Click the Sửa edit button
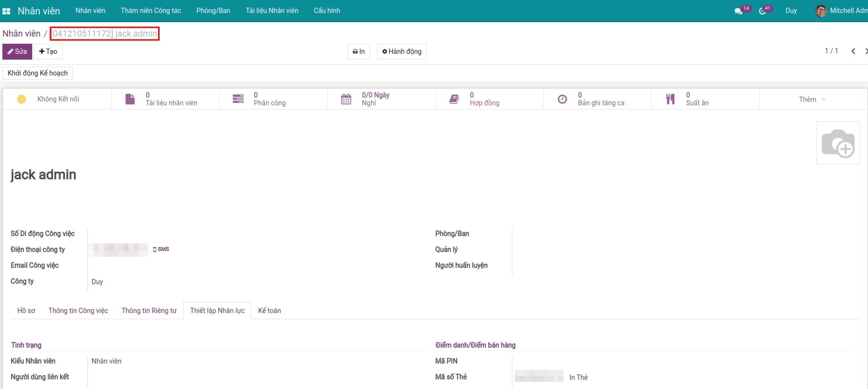The width and height of the screenshot is (868, 389). point(17,51)
